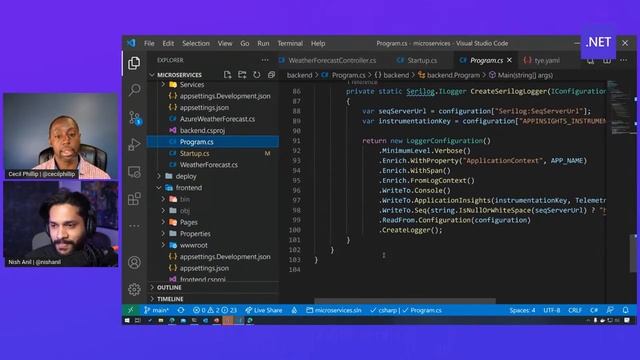Click the notifications bell icon

[x=626, y=310]
